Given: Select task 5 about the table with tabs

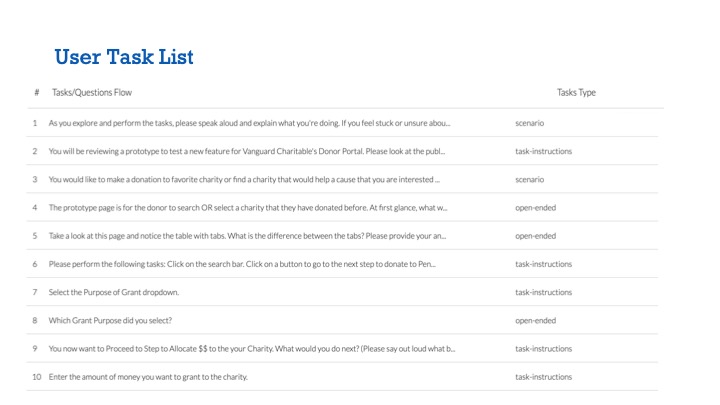Looking at the screenshot, I should tap(246, 236).
